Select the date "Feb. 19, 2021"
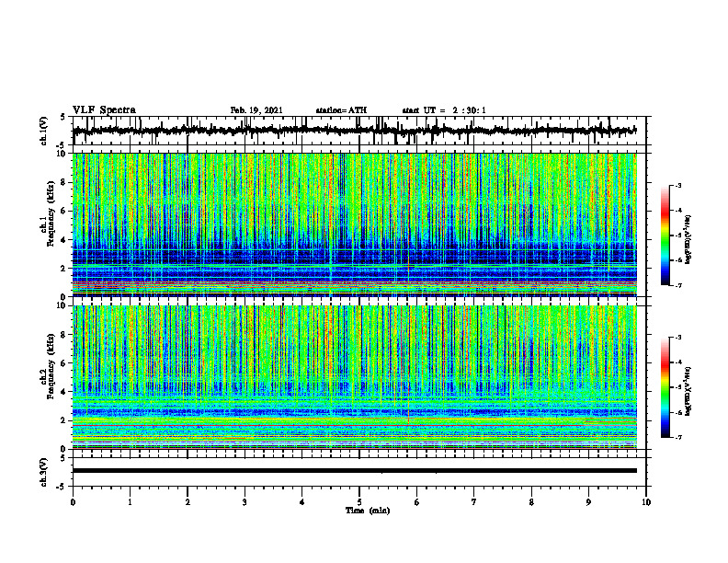This screenshot has height=563, width=728. pyautogui.click(x=256, y=110)
